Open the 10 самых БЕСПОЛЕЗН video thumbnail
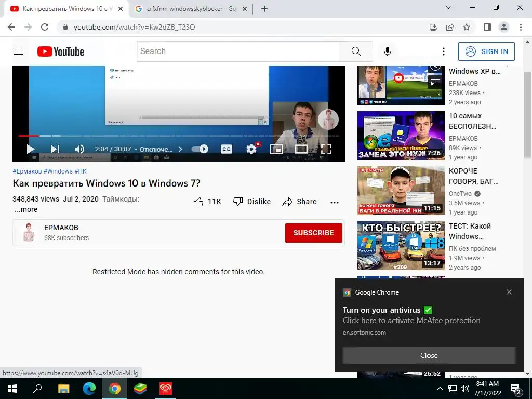This screenshot has width=532, height=399. (x=401, y=136)
